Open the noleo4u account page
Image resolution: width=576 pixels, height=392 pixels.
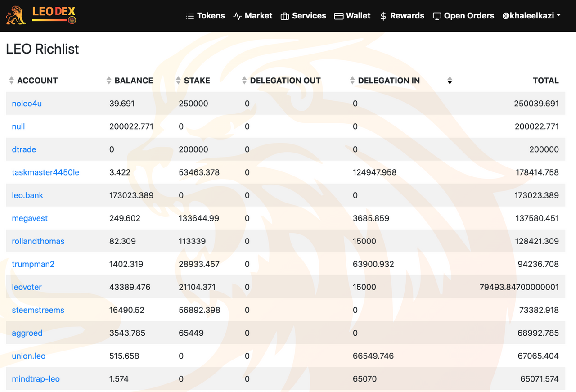point(27,103)
